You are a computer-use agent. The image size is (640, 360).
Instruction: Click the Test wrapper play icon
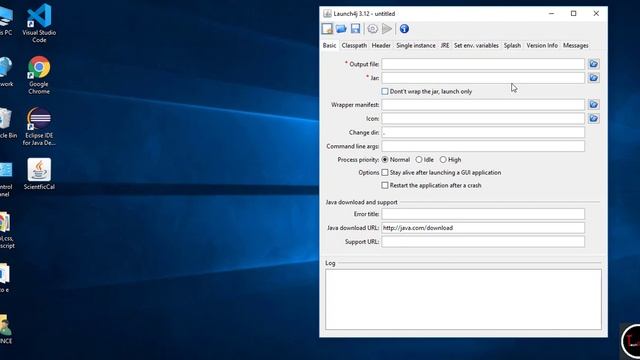tap(387, 29)
